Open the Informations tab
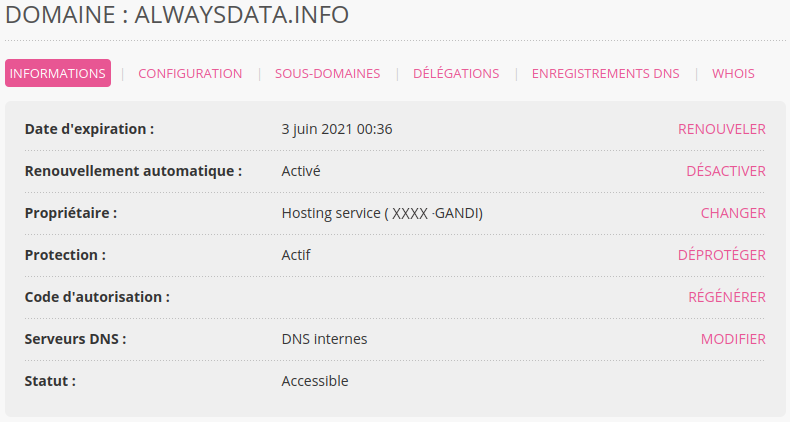The width and height of the screenshot is (790, 422). coord(58,74)
